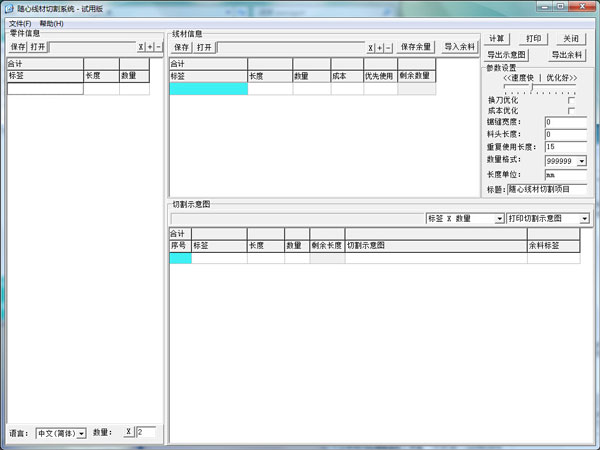The width and height of the screenshot is (600, 450).
Task: Click 优先使用 column header
Action: point(381,76)
